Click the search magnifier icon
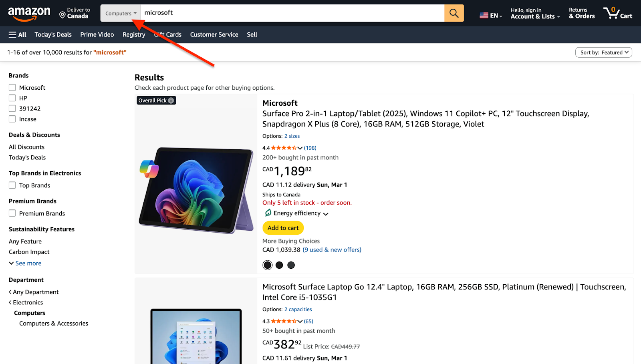 coord(454,13)
